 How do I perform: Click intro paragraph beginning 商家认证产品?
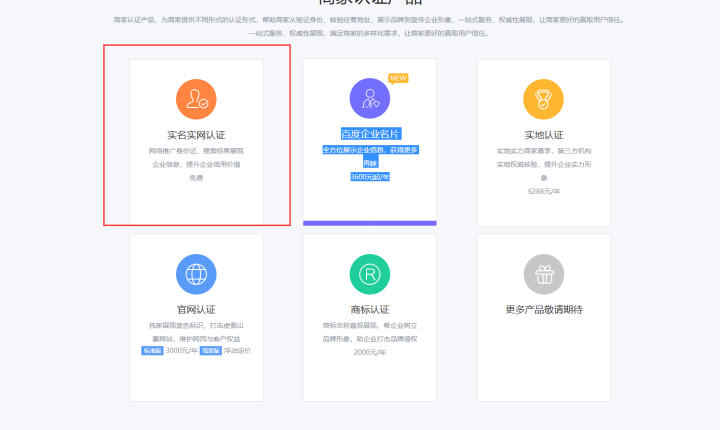tap(369, 27)
